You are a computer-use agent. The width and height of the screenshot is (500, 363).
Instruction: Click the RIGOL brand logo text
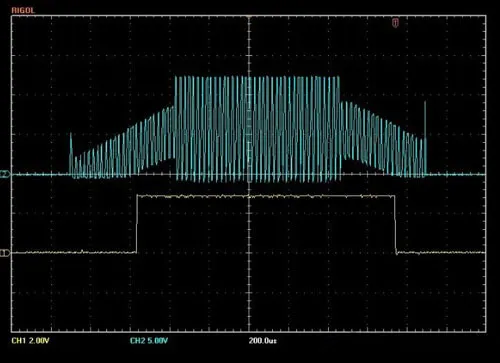pyautogui.click(x=23, y=10)
